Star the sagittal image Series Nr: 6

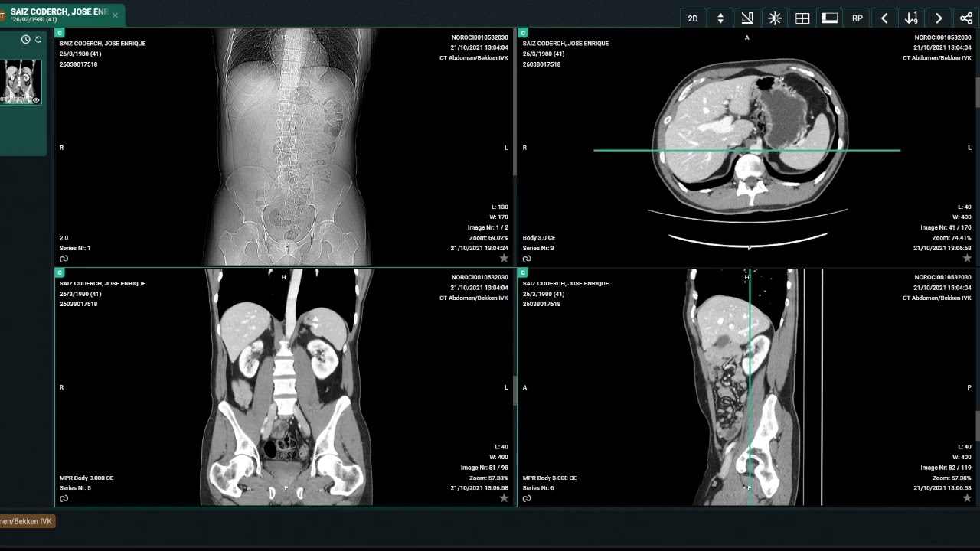tap(967, 498)
